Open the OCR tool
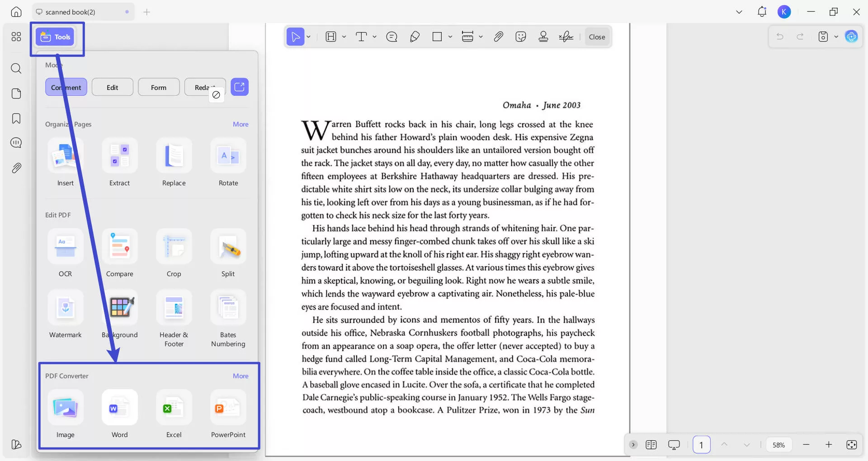Viewport: 868px width, 461px height. click(65, 247)
